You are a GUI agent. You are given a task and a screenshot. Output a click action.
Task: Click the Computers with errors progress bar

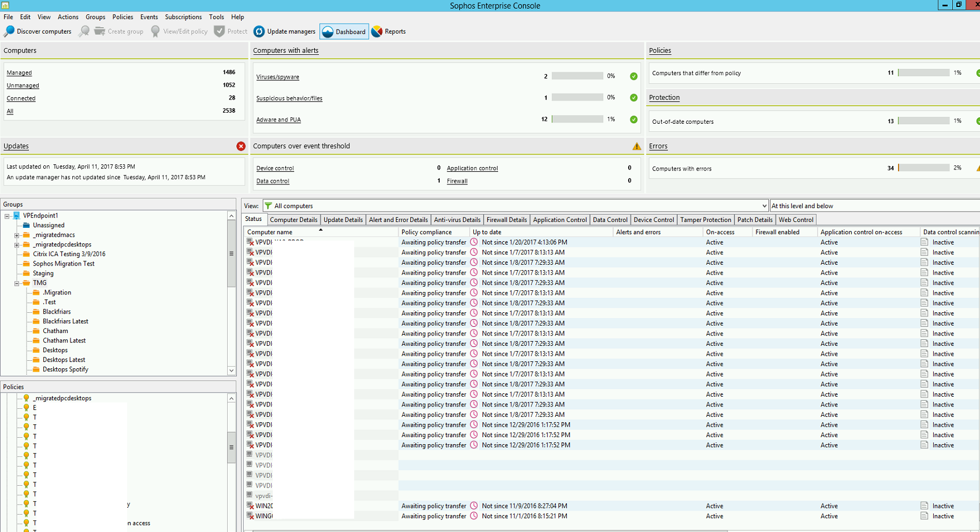(x=924, y=168)
